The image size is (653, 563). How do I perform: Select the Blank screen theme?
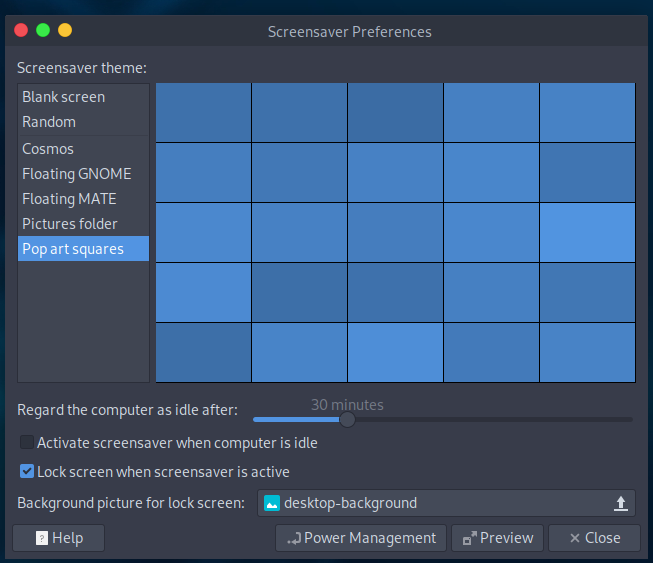(x=64, y=97)
